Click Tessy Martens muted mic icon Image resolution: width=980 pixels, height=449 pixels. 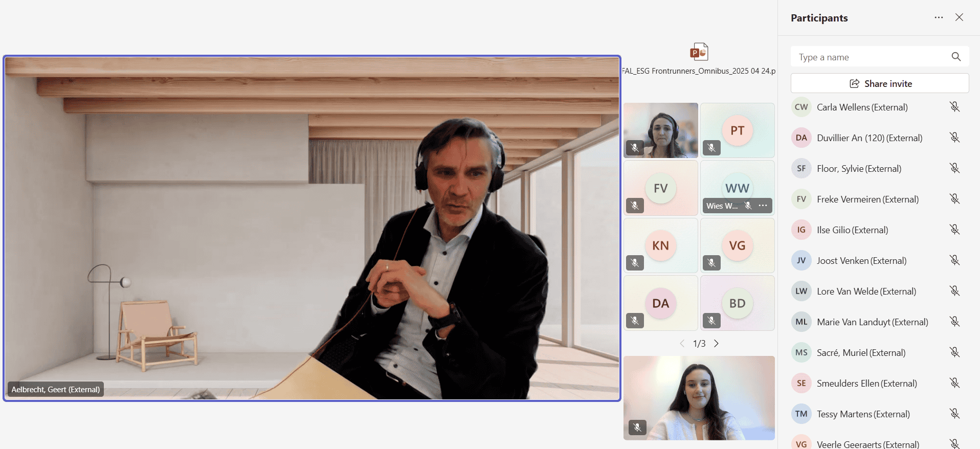click(x=954, y=414)
